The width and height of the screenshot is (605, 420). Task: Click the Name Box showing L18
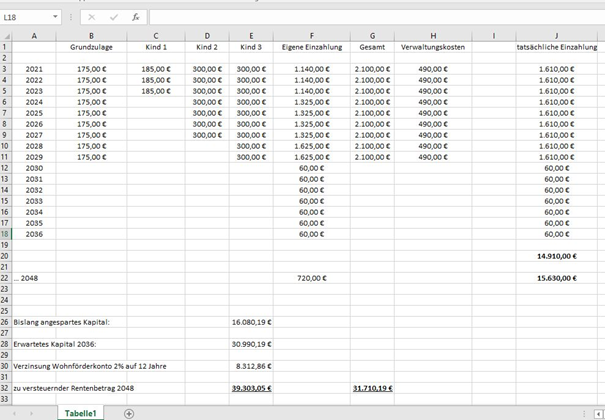click(x=26, y=17)
